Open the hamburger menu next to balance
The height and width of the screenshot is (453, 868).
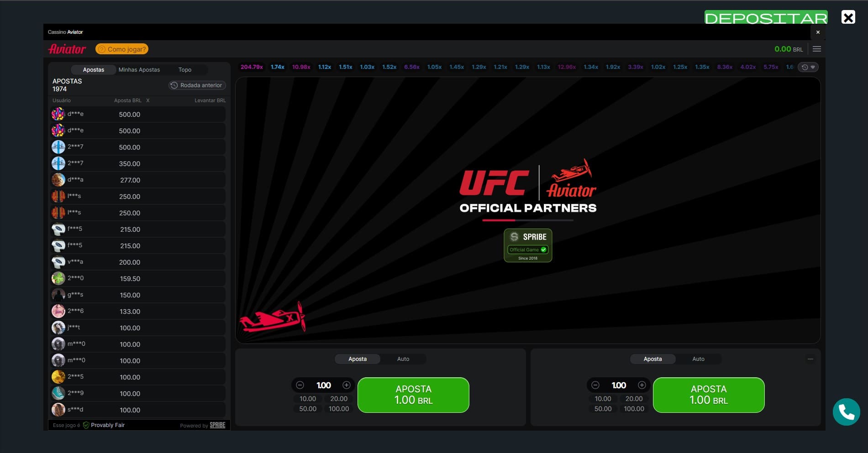tap(817, 49)
